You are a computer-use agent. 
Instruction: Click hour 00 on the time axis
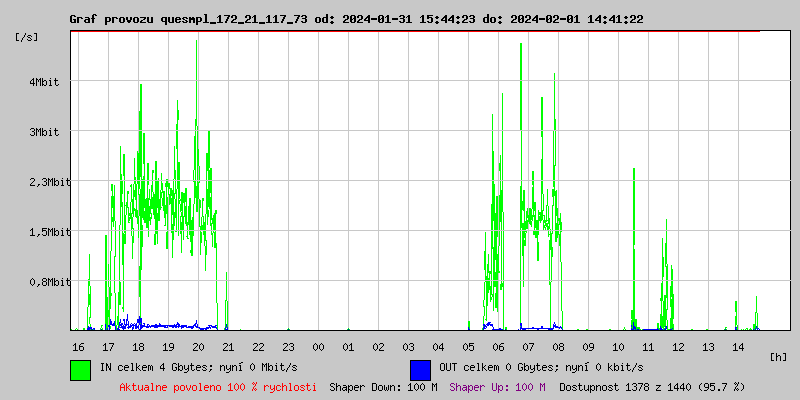point(318,346)
